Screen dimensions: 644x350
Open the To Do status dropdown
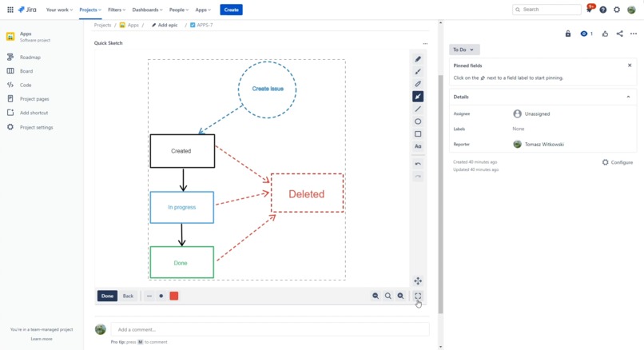464,50
